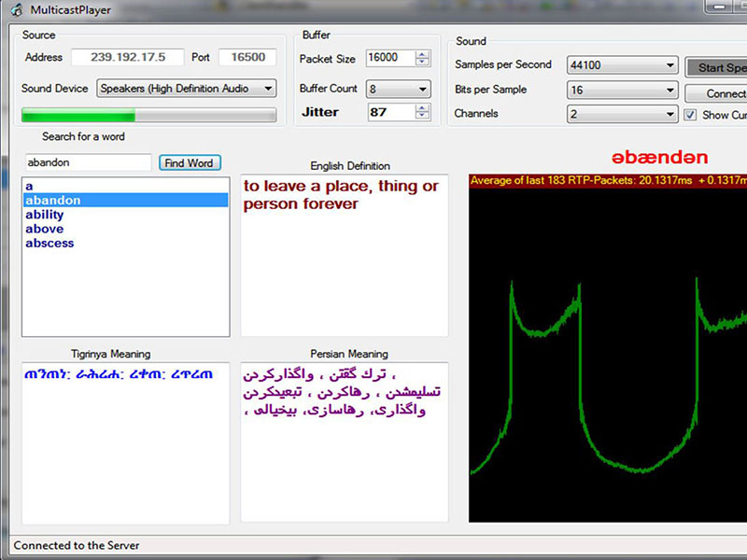This screenshot has width=747, height=560.
Task: Click the multicast Address field
Action: pyautogui.click(x=127, y=58)
